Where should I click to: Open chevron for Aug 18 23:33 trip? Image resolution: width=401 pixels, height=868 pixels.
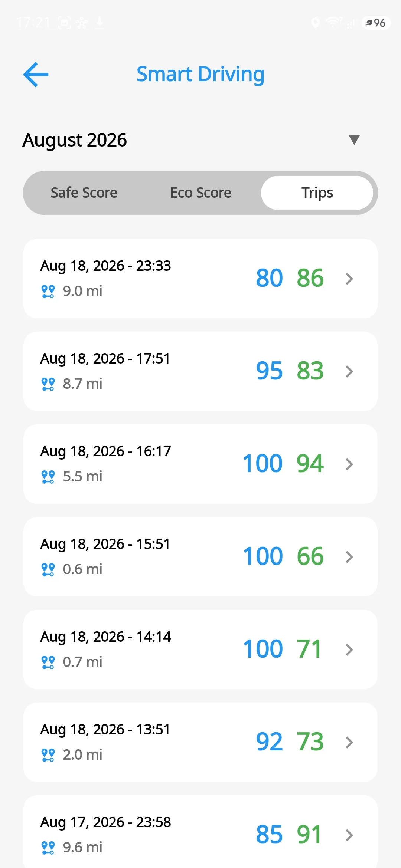(349, 279)
